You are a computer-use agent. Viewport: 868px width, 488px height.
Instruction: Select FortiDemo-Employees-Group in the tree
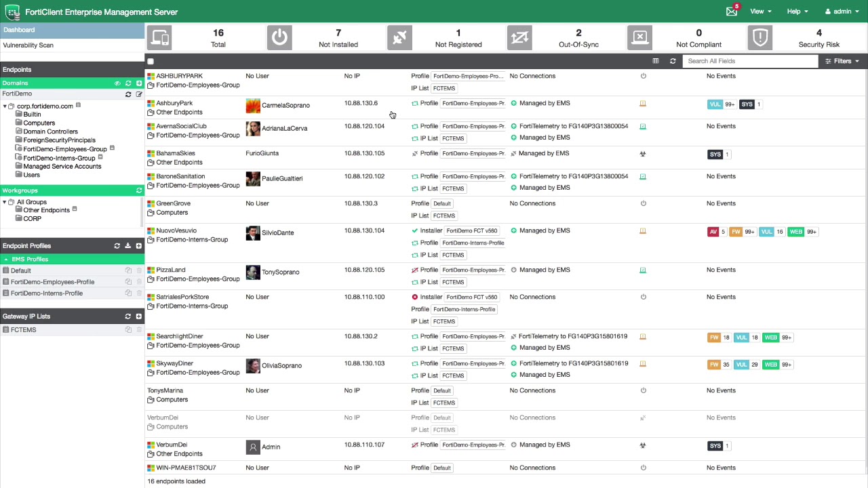(65, 149)
